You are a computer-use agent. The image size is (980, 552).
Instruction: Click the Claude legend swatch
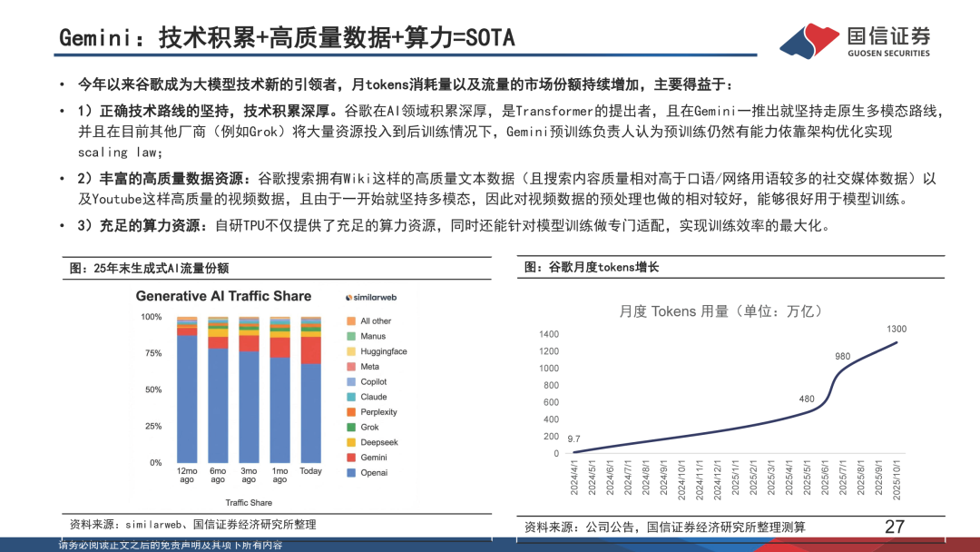tap(350, 397)
